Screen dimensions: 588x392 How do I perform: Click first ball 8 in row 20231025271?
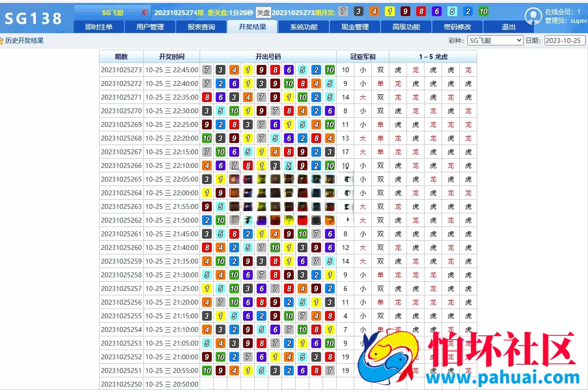pos(207,97)
